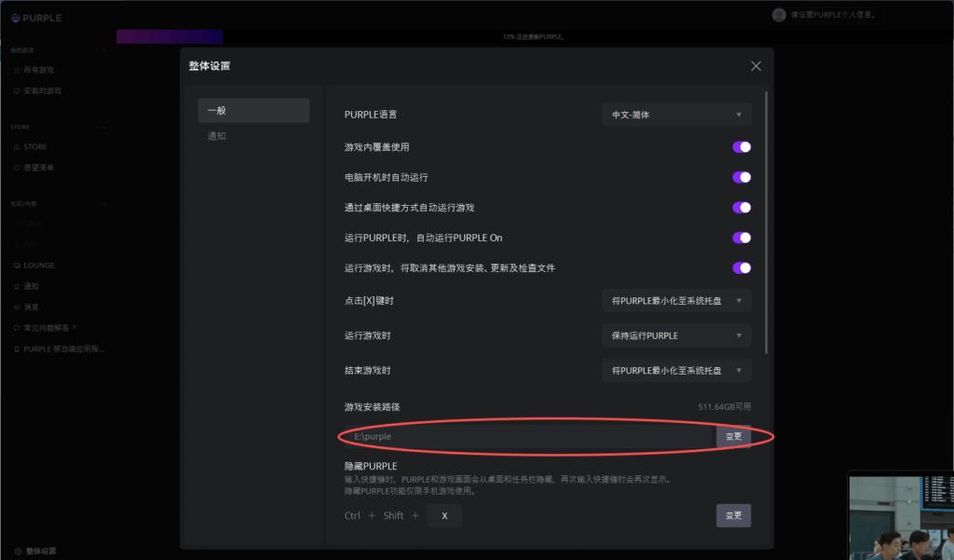Click 变更 to change install path
This screenshot has width=954, height=560.
(733, 435)
